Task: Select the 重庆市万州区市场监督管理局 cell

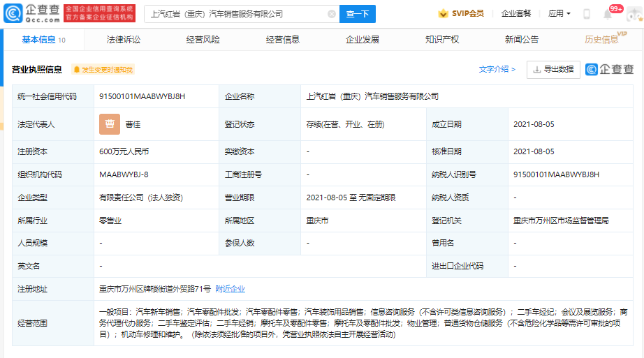Action: tap(561, 221)
